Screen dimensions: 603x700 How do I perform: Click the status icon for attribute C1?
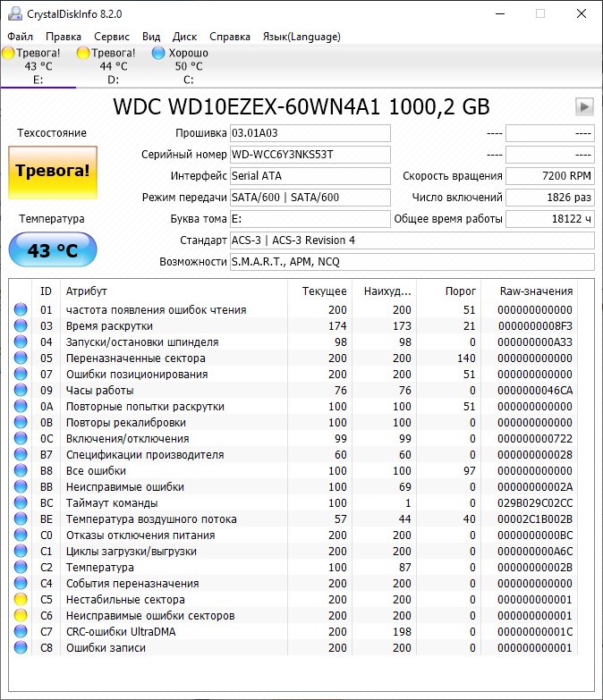coord(21,551)
